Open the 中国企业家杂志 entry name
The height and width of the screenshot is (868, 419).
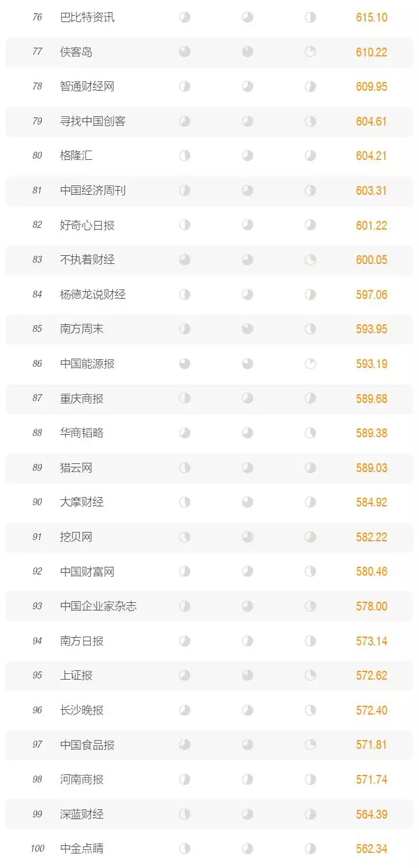point(98,606)
